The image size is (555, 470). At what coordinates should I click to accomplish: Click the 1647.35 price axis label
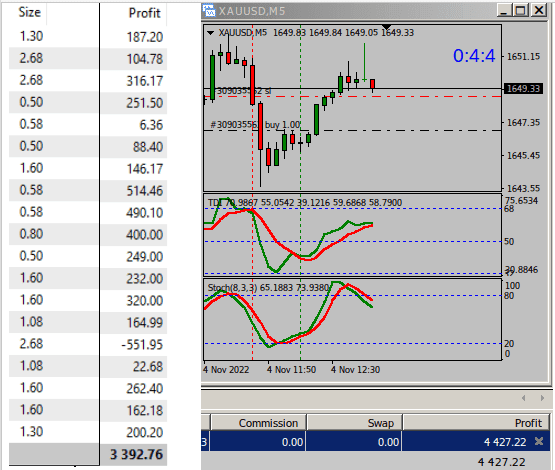click(x=523, y=122)
